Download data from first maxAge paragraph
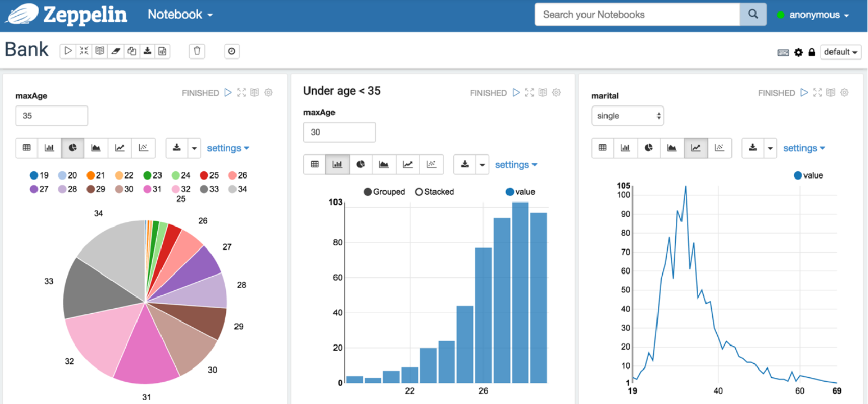Viewport: 868px width, 404px height. pos(177,148)
